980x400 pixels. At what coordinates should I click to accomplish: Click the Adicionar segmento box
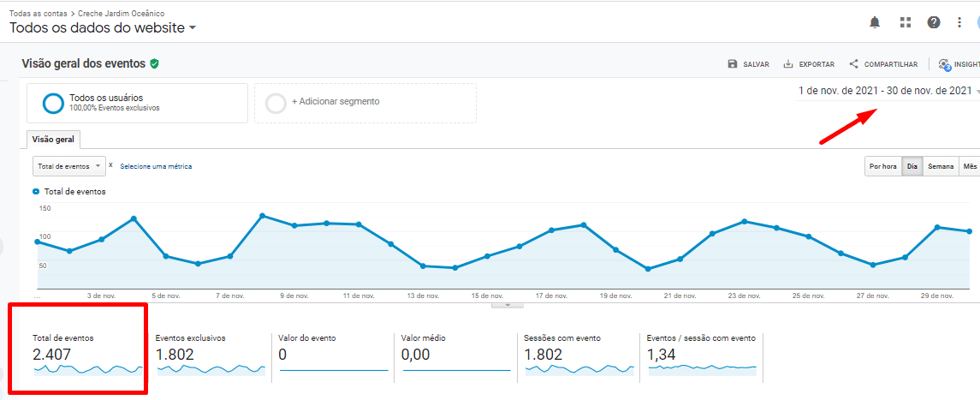(x=365, y=102)
